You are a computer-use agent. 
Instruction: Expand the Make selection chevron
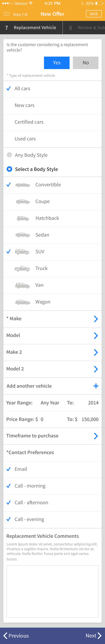(x=96, y=319)
